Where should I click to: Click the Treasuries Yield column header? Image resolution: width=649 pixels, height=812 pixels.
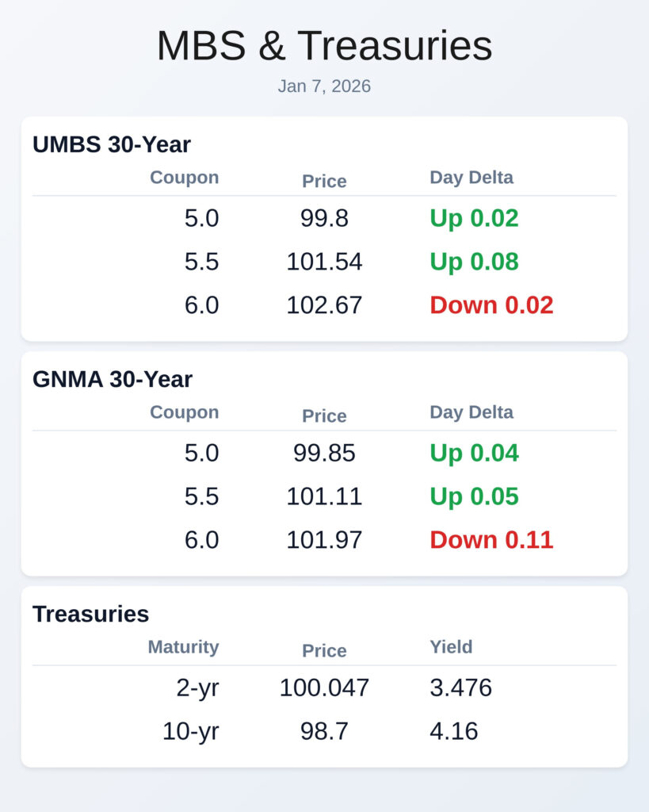pos(451,647)
